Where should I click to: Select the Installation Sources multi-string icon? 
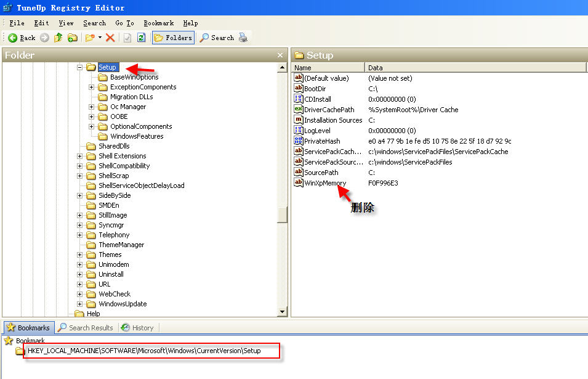pos(299,120)
